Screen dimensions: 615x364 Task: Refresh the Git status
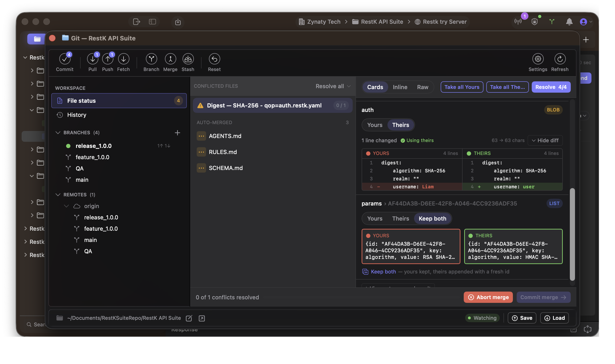[x=559, y=62]
